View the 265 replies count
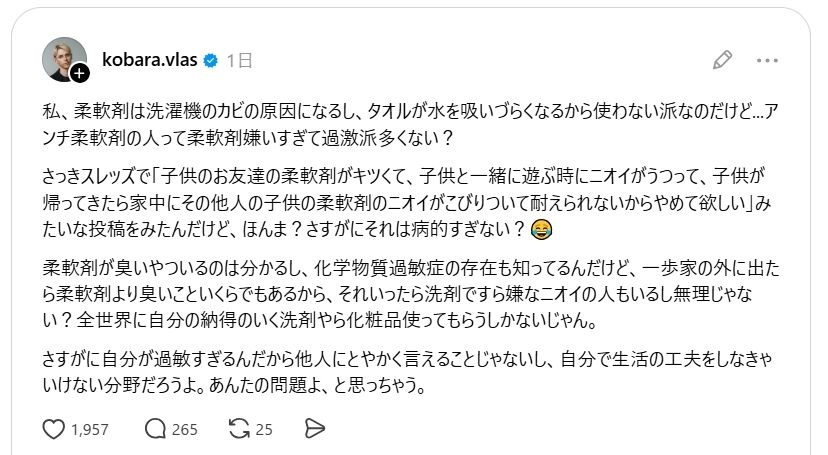Viewport: 828px width, 455px height. [x=184, y=430]
